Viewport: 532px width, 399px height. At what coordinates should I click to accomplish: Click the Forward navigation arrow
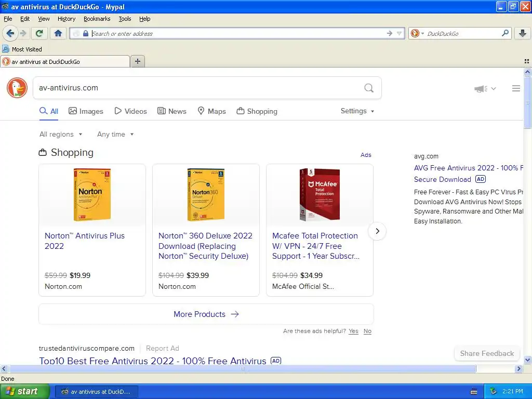(x=23, y=33)
